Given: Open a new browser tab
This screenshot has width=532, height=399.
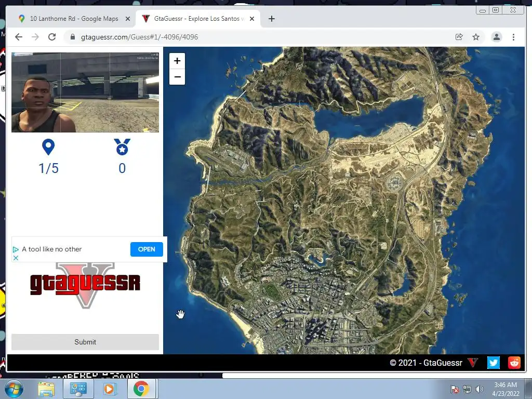Looking at the screenshot, I should coord(271,19).
